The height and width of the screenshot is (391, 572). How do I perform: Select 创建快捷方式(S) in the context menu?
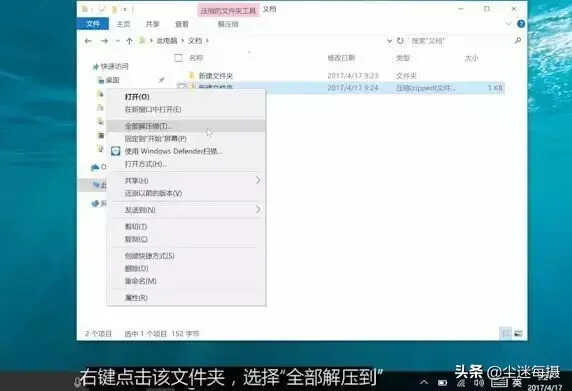[150, 256]
